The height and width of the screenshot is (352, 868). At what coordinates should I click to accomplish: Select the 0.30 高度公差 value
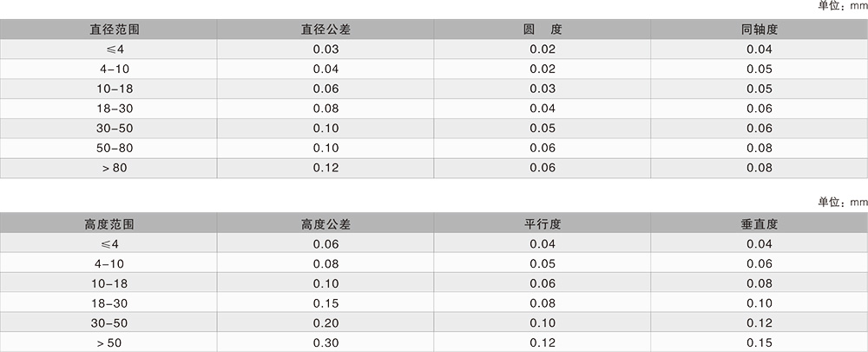coord(325,342)
